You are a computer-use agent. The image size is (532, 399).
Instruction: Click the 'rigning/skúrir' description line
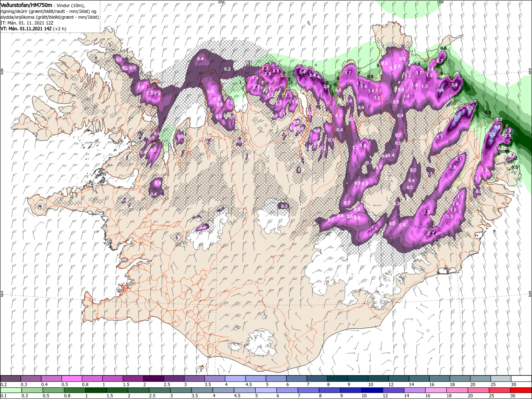(x=48, y=11)
